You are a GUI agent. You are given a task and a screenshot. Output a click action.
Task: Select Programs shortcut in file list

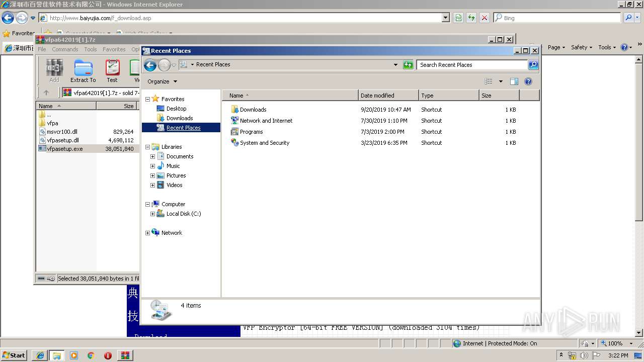(251, 132)
